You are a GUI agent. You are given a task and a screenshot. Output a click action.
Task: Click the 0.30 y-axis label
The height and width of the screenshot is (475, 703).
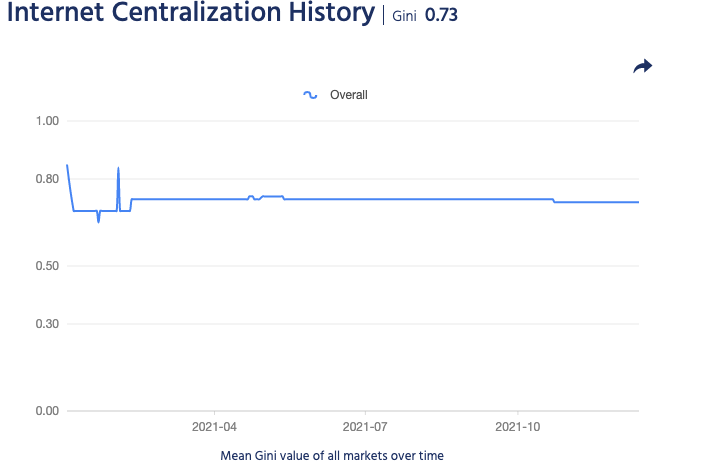[48, 324]
